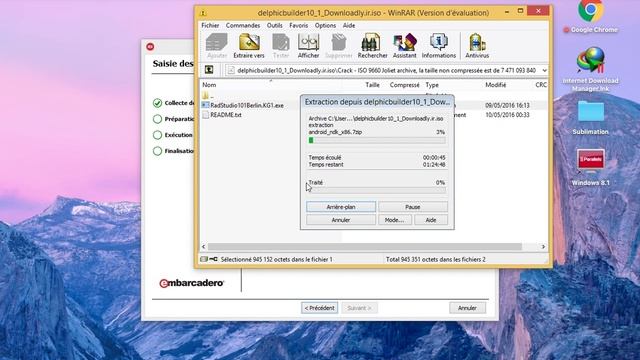Viewport: 640px width, 360px height.
Task: Click the horizontal scrollbar in file list
Action: click(x=364, y=247)
